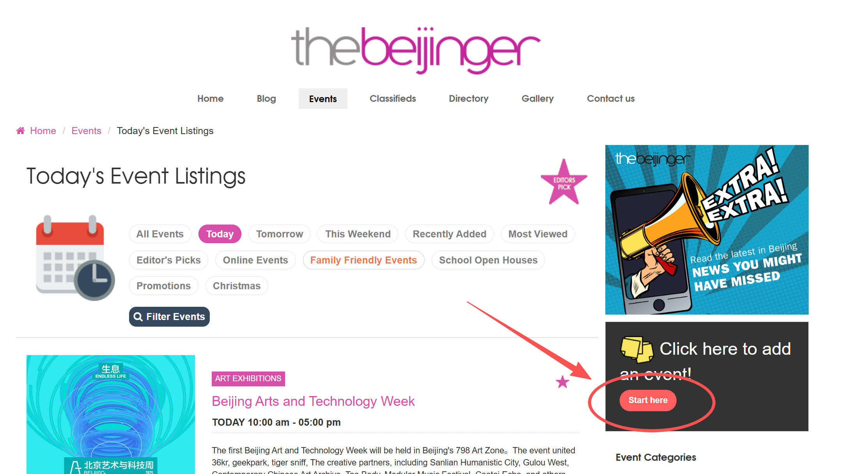Screen dimensions: 868x474
Task: Click the yellow sticky notes icon
Action: 637,349
